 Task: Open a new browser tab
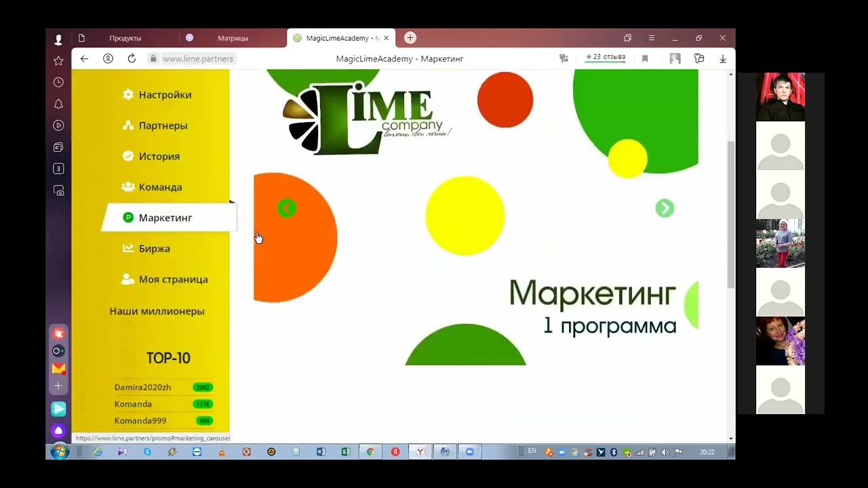(410, 38)
